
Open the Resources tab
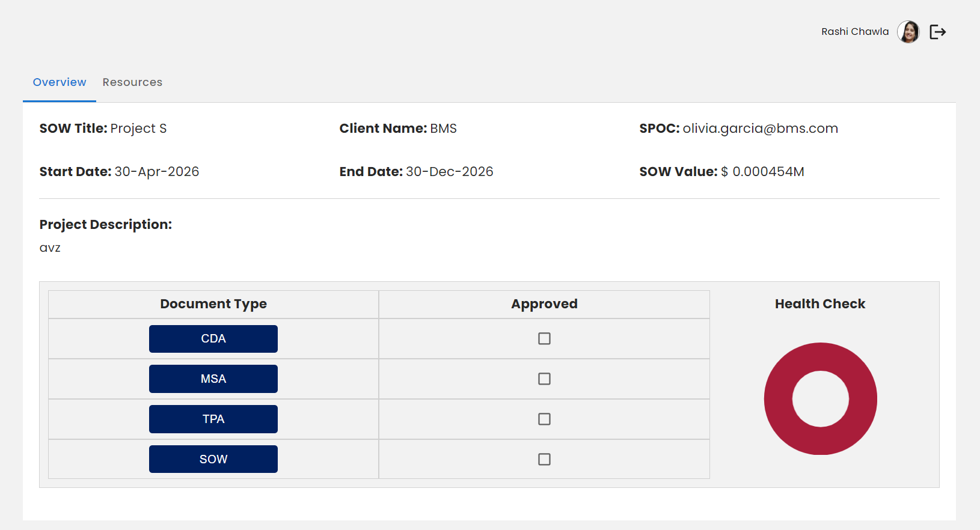[x=132, y=82]
